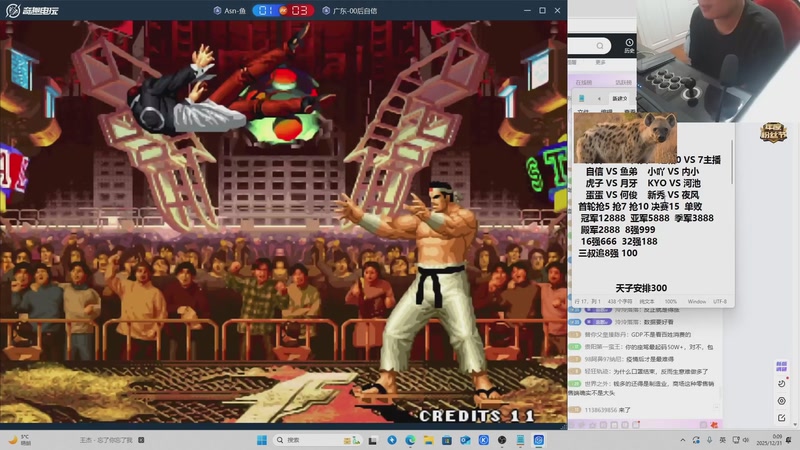Click the tab scroll-left arrow in the notepad

coord(599,98)
